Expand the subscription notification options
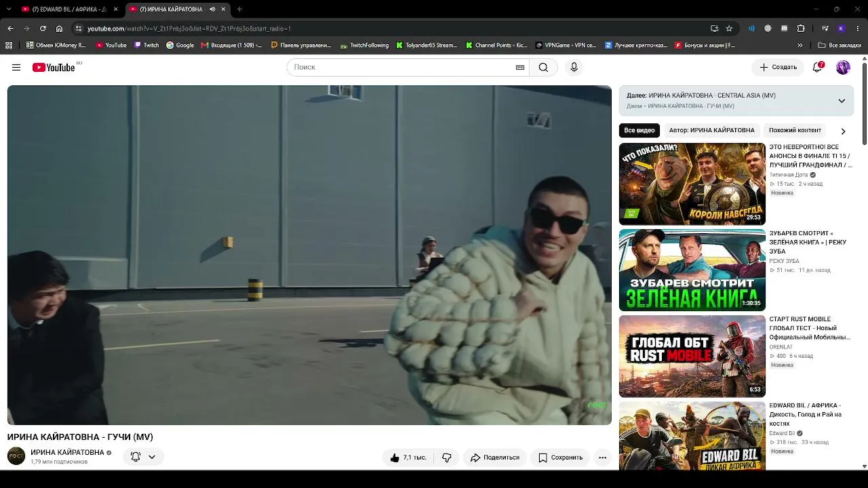The width and height of the screenshot is (868, 488). [x=151, y=457]
